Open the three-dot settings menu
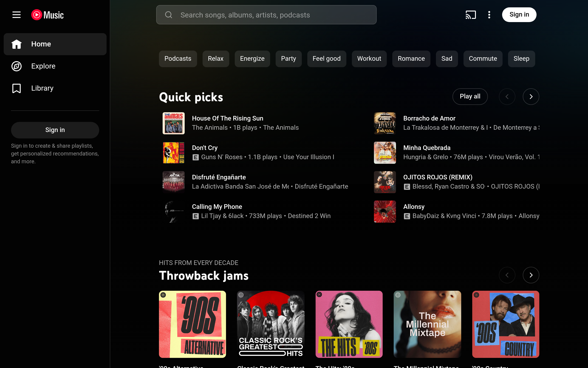The height and width of the screenshot is (368, 588). 489,15
